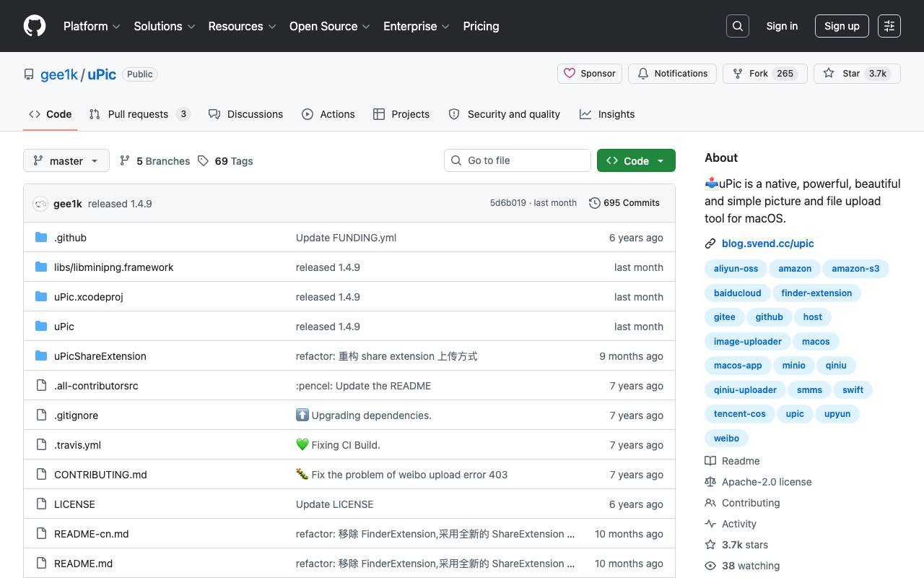
Task: Click the folder icon beside uPicShareExtension
Action: 41,356
